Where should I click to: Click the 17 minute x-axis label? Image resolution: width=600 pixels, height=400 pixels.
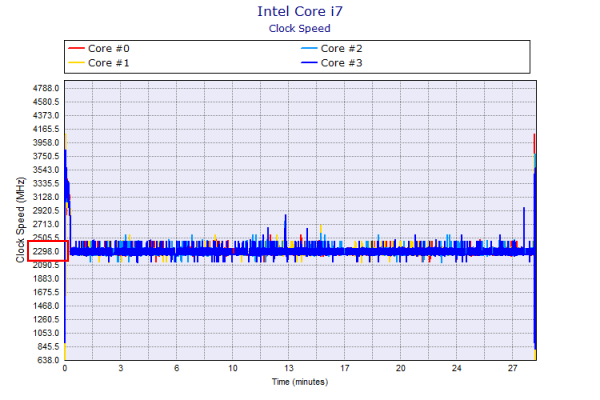click(344, 369)
